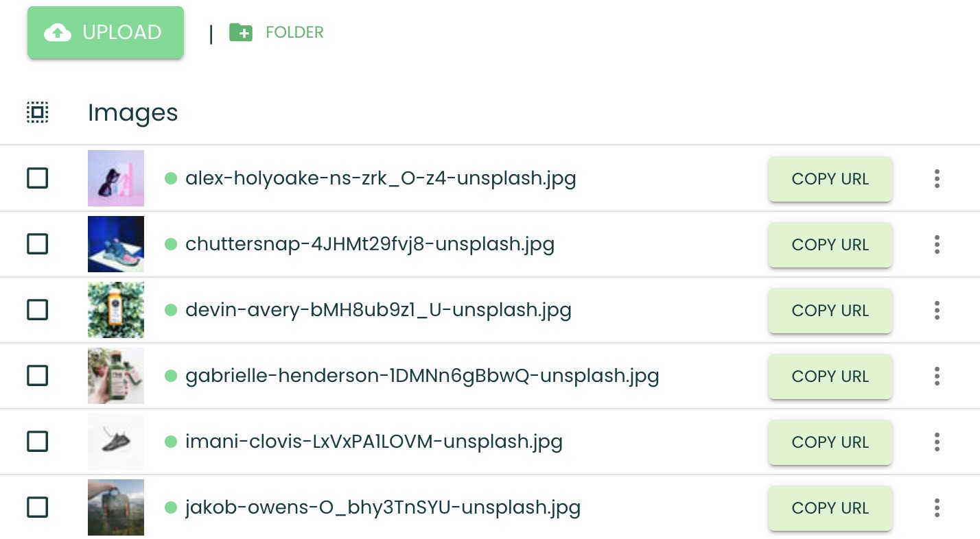This screenshot has width=980, height=539.
Task: Copy the URL of the gabrielle-henderson image
Action: click(830, 376)
